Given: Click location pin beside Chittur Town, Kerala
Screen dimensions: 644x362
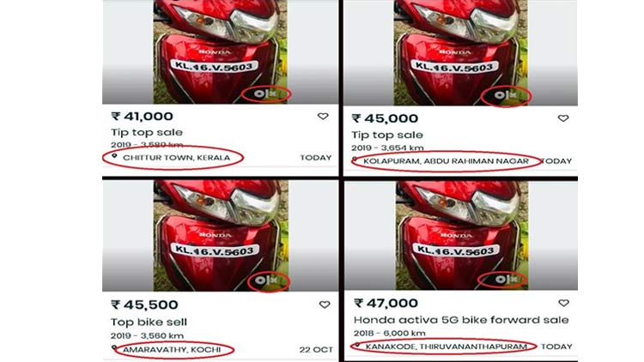Looking at the screenshot, I should (x=114, y=156).
